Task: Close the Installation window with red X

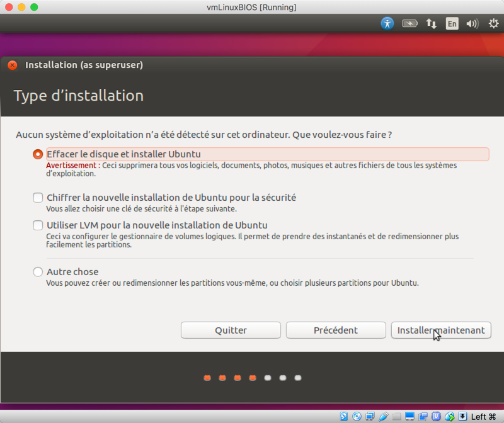Action: pos(13,65)
